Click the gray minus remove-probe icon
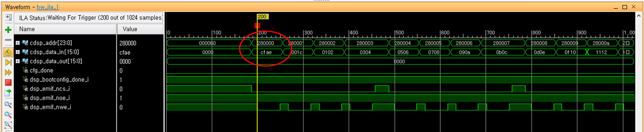644x132 pixels. 8,40
